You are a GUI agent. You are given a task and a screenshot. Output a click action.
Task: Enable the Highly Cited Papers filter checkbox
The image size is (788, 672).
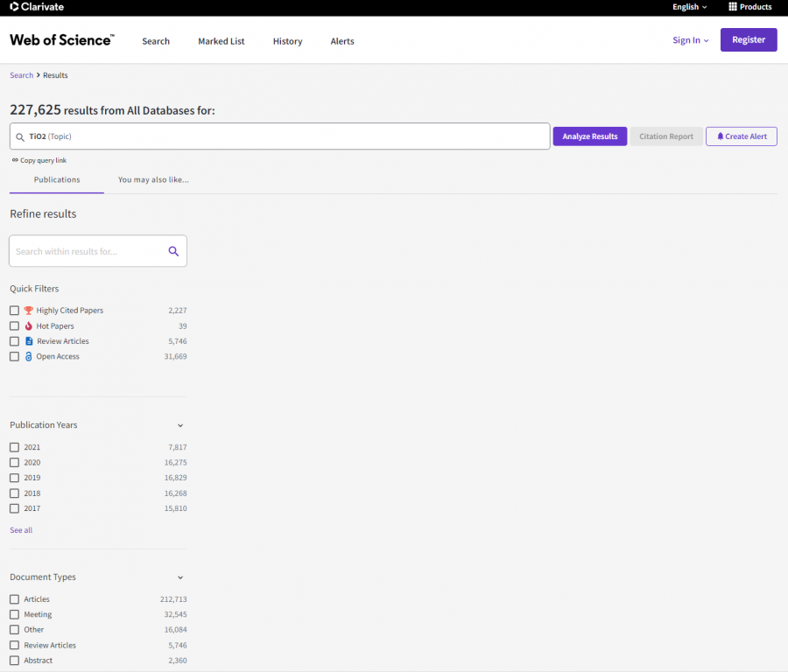[14, 311]
